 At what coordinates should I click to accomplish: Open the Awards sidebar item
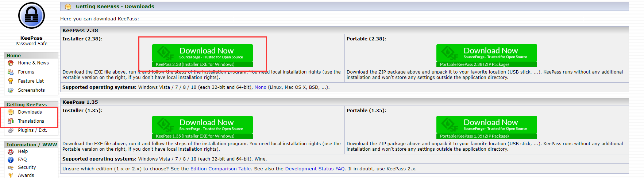26,175
